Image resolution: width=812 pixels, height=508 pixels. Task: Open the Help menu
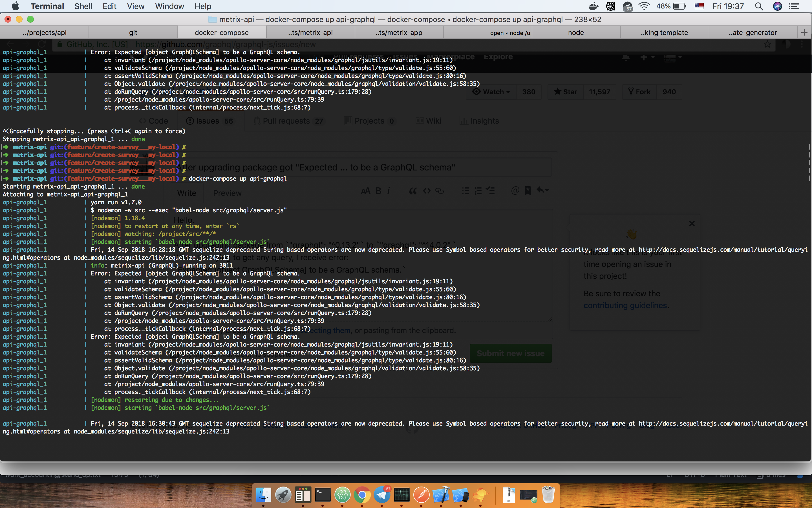203,6
